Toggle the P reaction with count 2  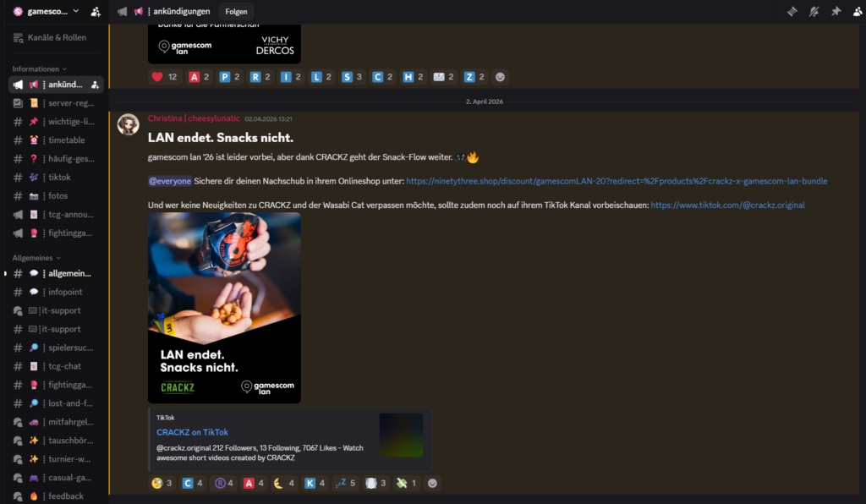click(x=230, y=77)
